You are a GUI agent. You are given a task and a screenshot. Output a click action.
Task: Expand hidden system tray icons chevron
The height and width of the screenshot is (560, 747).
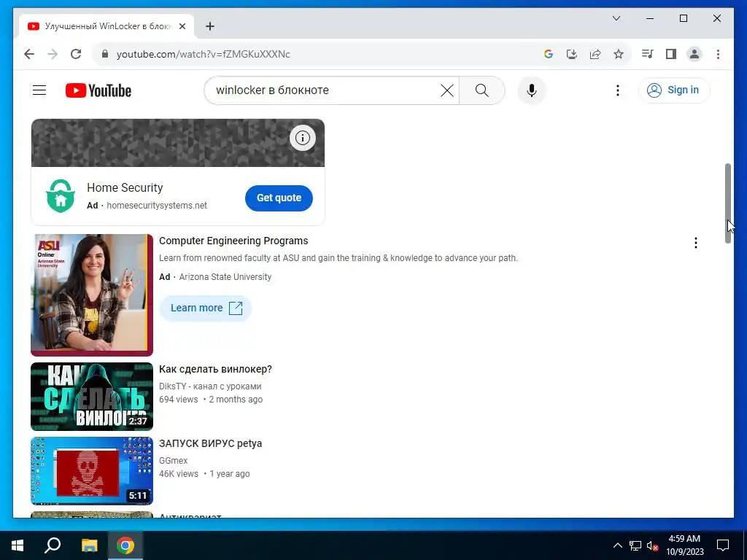click(x=617, y=545)
